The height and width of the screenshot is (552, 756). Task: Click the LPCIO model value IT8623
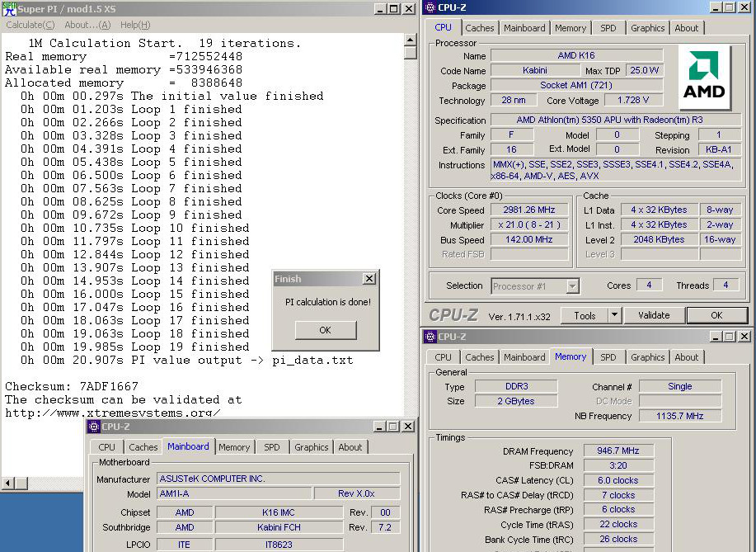click(x=279, y=545)
